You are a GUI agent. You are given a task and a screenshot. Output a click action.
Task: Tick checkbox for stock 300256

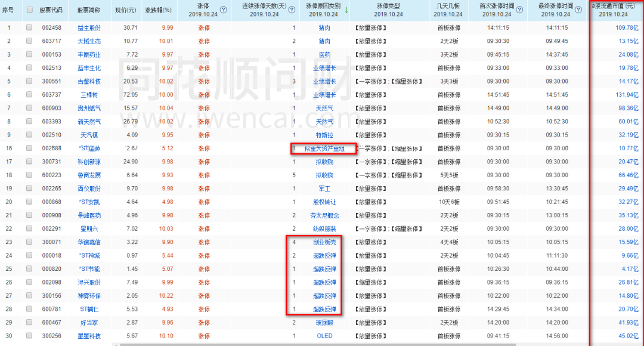click(x=29, y=335)
